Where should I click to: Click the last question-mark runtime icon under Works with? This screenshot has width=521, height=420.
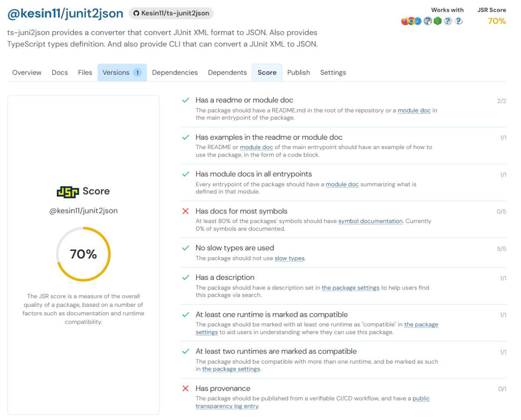click(x=458, y=21)
